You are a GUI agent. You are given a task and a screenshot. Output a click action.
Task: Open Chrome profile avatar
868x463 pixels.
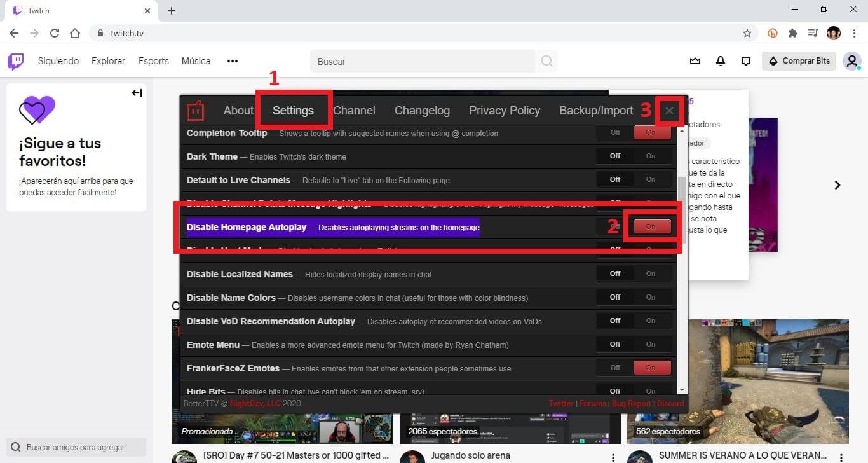tap(834, 33)
